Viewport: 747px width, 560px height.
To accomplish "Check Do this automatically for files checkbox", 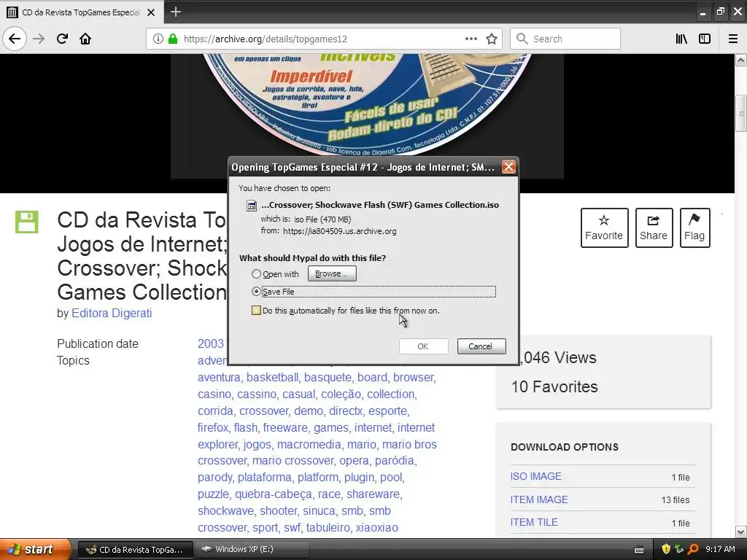I will click(x=256, y=311).
